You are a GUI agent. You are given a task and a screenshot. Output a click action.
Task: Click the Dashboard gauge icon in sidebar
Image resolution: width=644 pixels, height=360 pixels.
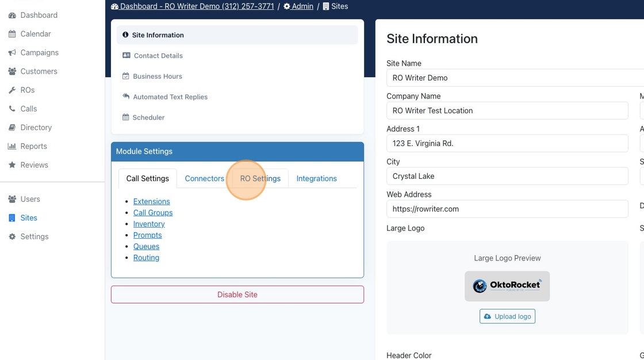12,15
